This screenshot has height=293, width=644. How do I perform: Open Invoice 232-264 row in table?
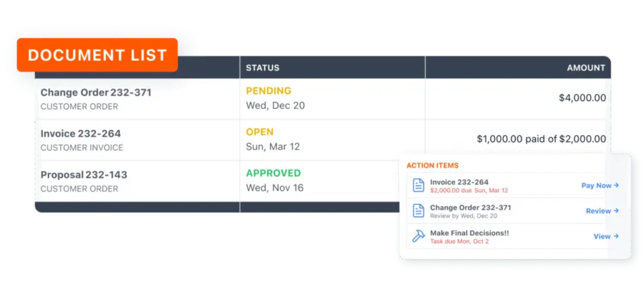[80, 134]
